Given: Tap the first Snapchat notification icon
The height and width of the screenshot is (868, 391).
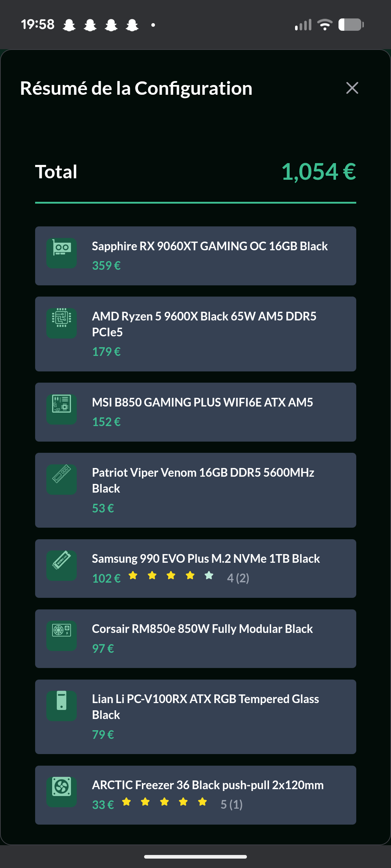Looking at the screenshot, I should coord(69,25).
